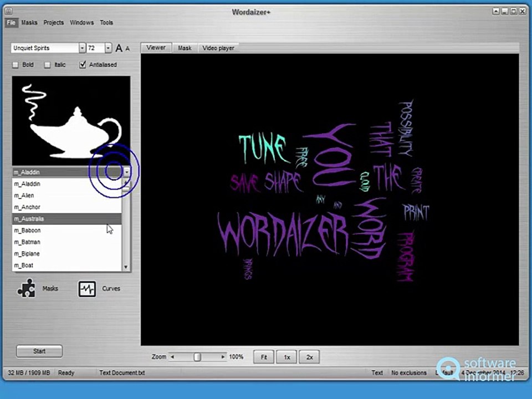Click the mask list scroll-down arrow

tap(126, 267)
